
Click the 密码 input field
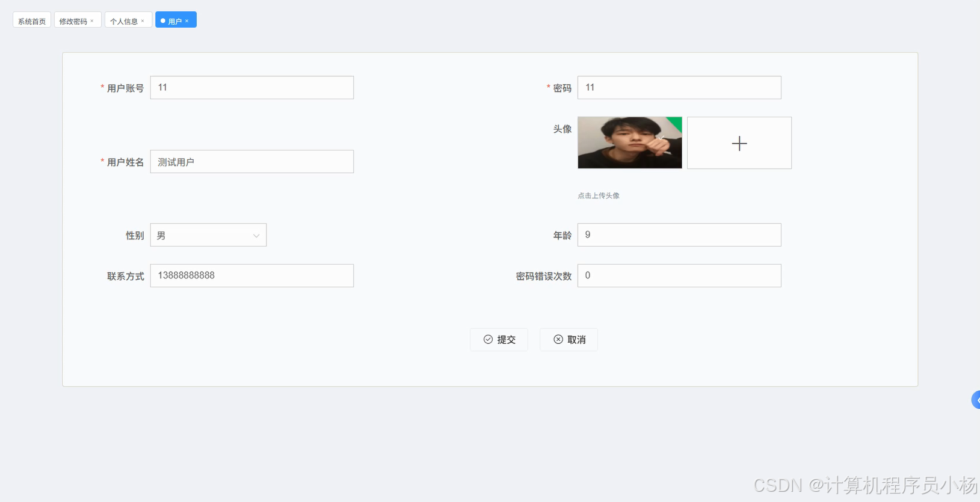679,88
